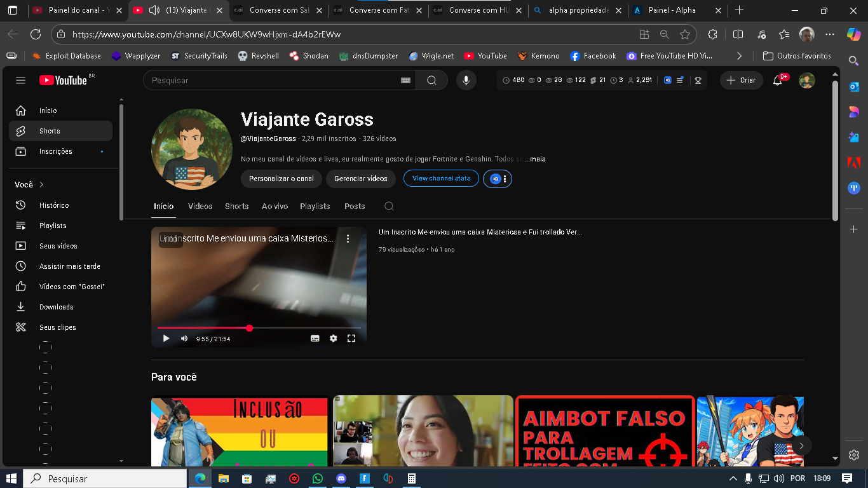Switch to the channel Playlists tab
This screenshot has width=868, height=488.
click(x=315, y=206)
